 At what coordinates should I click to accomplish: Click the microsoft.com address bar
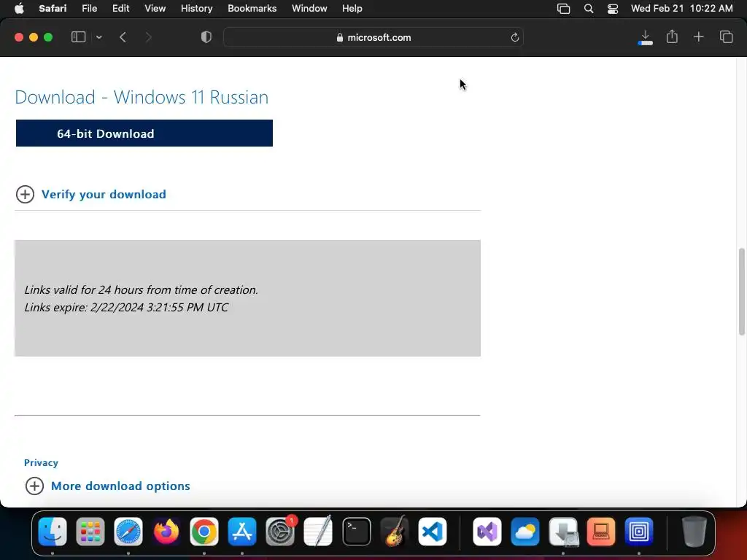point(373,37)
